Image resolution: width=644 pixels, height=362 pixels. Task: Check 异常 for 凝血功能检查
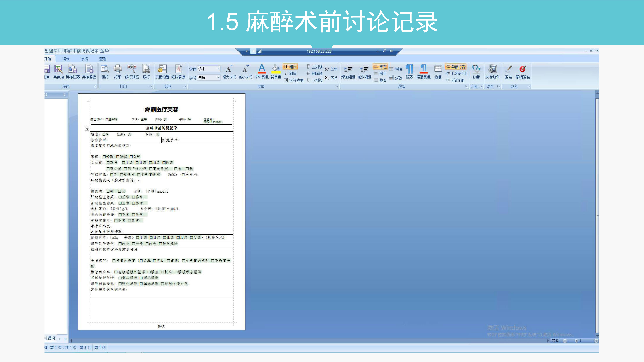(x=133, y=215)
